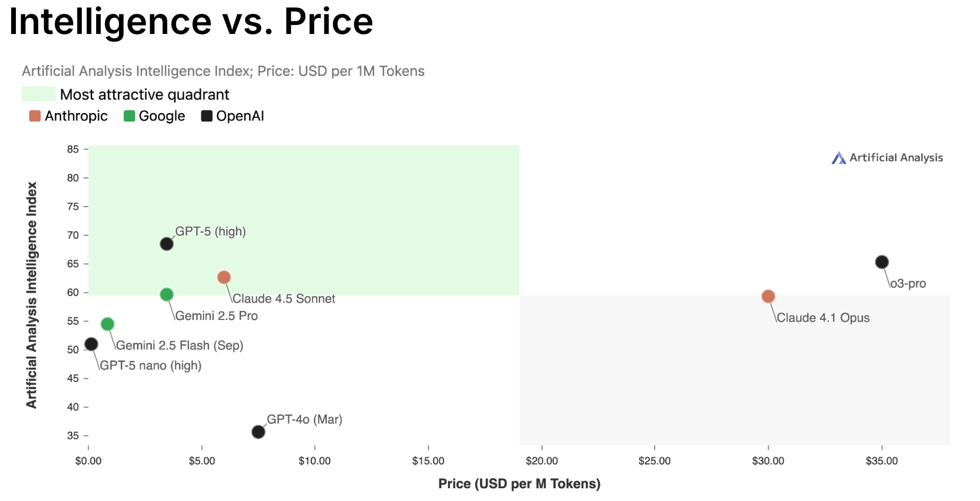Screen dimensions: 980x501
Task: Click the Artificial Analysis logo
Action: click(887, 158)
